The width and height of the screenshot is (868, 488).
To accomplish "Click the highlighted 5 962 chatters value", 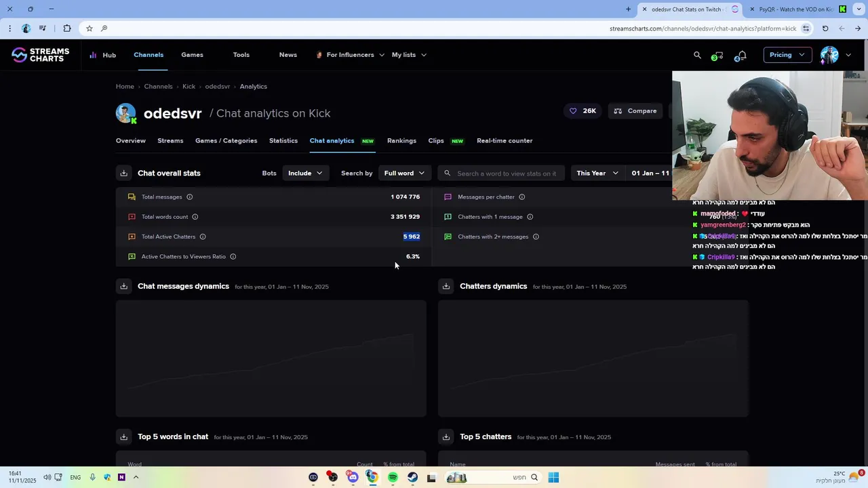I will (x=412, y=237).
